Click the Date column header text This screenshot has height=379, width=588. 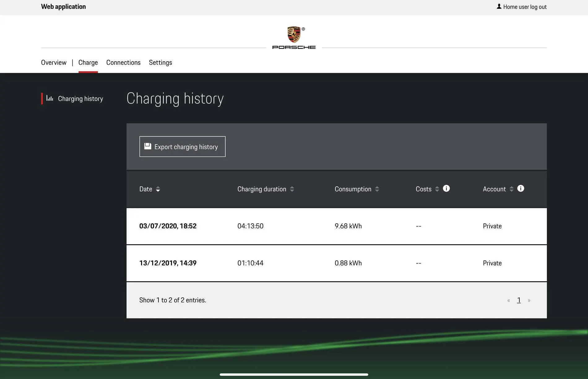tap(146, 189)
